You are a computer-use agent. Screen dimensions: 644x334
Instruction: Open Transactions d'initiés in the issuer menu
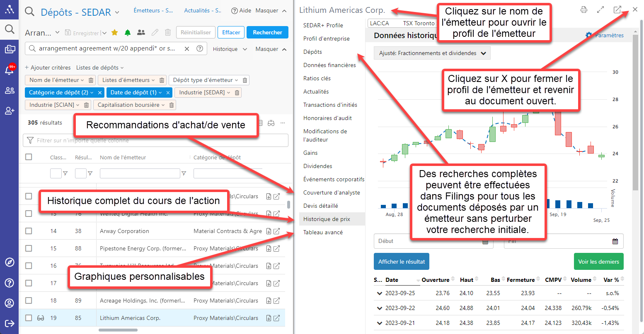coord(330,105)
